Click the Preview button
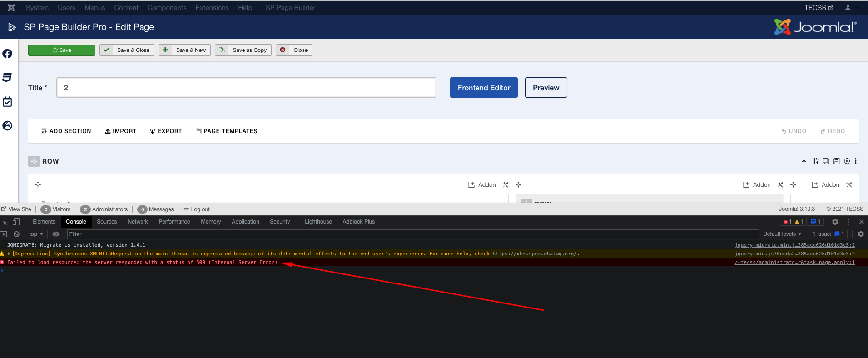The image size is (868, 358). (x=546, y=88)
